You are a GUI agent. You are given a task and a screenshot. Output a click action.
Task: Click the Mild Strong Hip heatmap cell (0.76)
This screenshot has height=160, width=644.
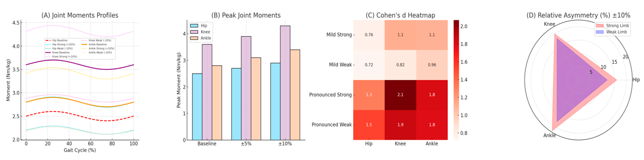[x=369, y=35]
